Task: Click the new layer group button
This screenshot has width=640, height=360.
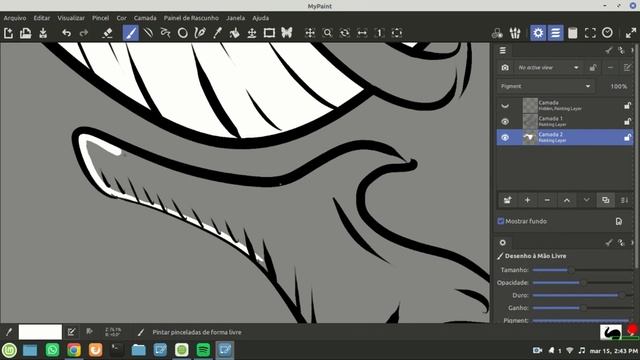Action: pyautogui.click(x=508, y=200)
